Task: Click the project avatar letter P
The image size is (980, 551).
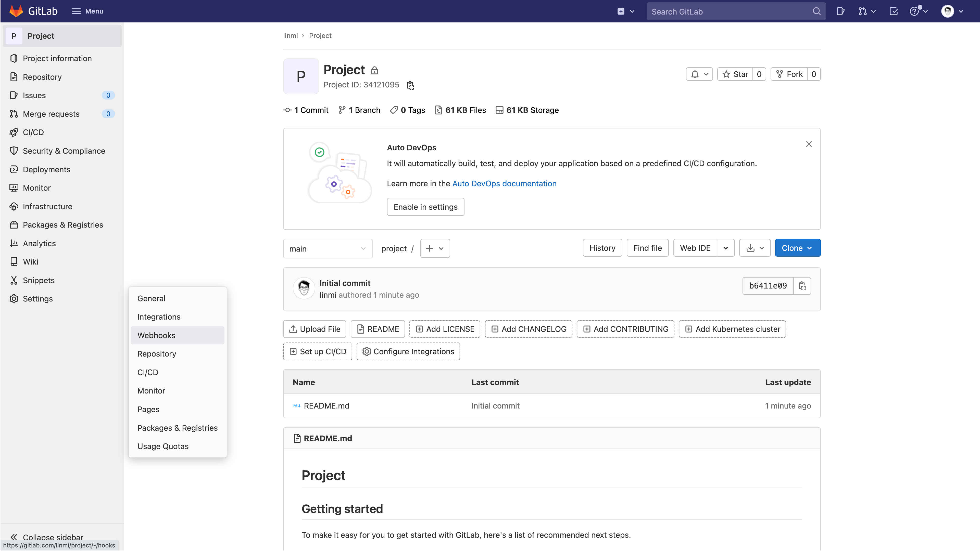Action: click(x=301, y=76)
